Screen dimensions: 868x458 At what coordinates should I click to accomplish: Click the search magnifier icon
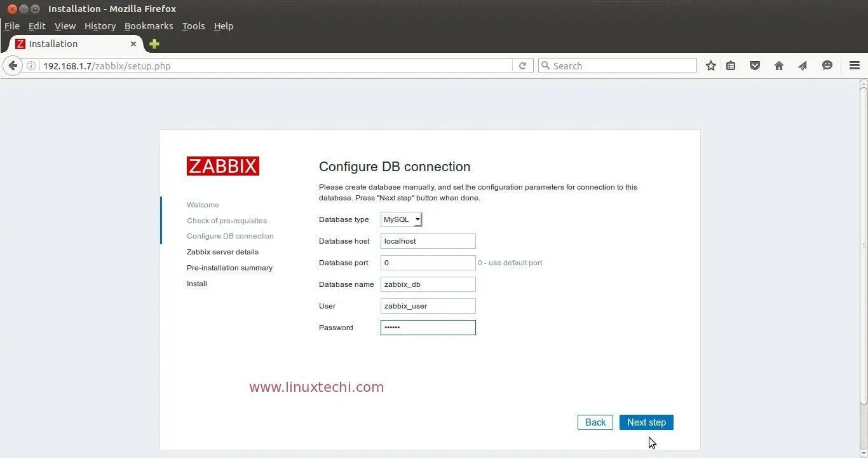545,66
